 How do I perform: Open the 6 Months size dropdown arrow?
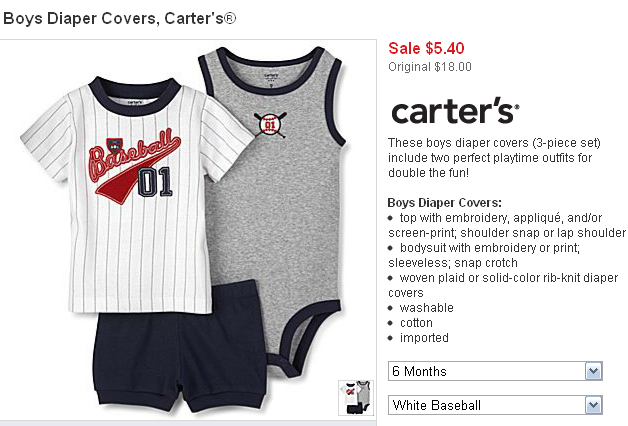[593, 372]
